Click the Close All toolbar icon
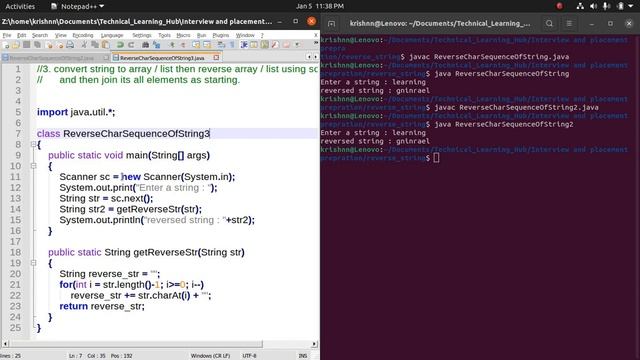Image resolution: width=640 pixels, height=360 pixels. tap(60, 44)
